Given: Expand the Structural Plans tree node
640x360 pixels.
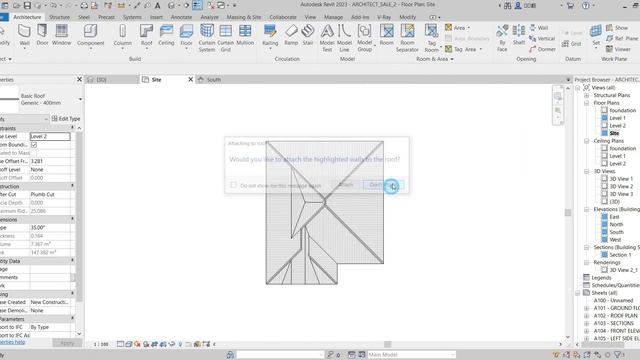Looking at the screenshot, I should [x=587, y=95].
